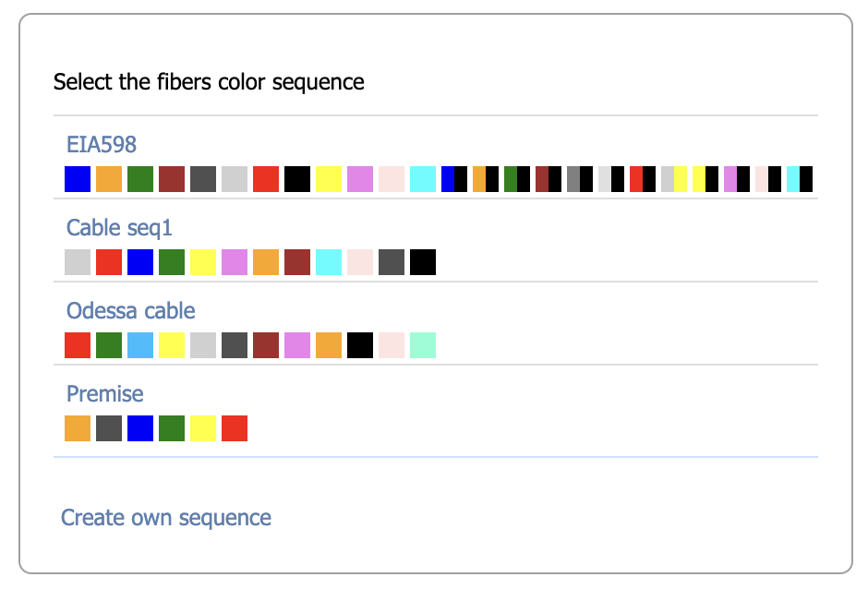Click the mint green swatch in Odessa cable
Image resolution: width=868 pixels, height=589 pixels.
click(423, 345)
